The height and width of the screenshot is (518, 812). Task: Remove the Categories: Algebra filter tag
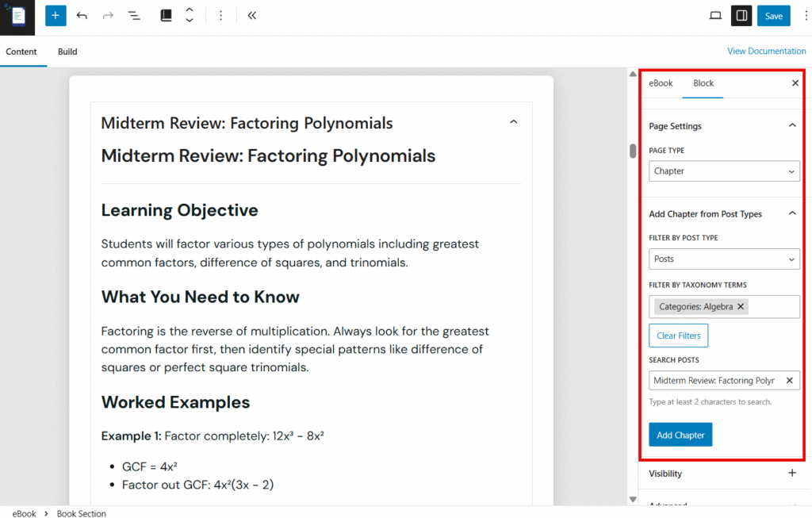pos(741,306)
